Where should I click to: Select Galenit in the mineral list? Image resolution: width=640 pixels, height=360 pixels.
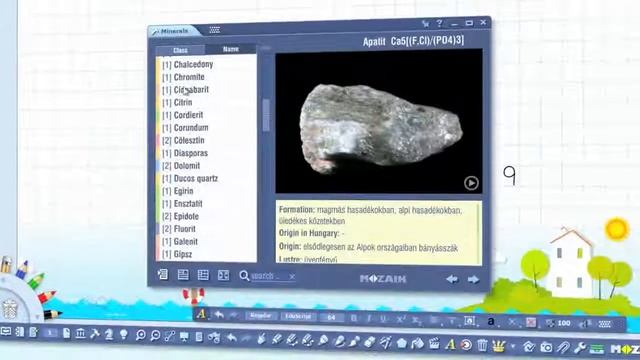click(x=180, y=242)
